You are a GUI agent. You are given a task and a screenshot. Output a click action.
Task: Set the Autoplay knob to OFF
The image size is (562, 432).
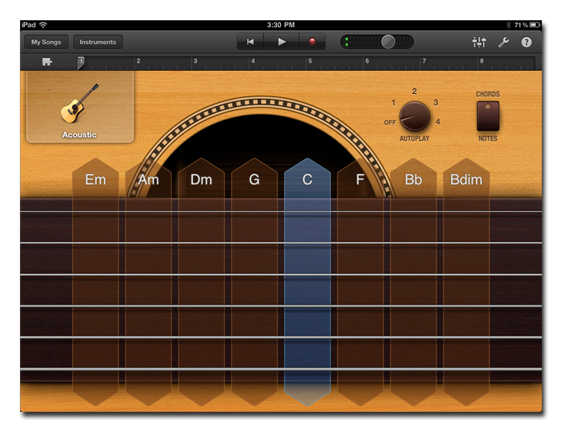tap(390, 122)
